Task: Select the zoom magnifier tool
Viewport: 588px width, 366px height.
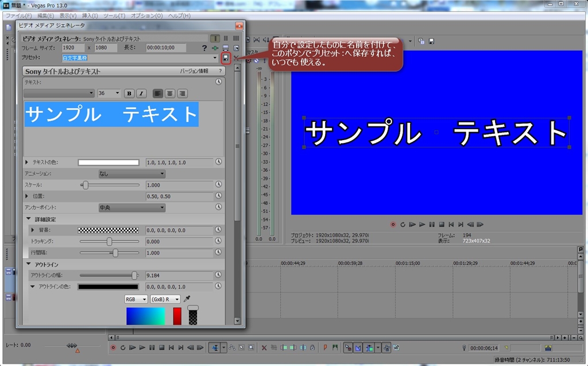Action: pyautogui.click(x=252, y=348)
